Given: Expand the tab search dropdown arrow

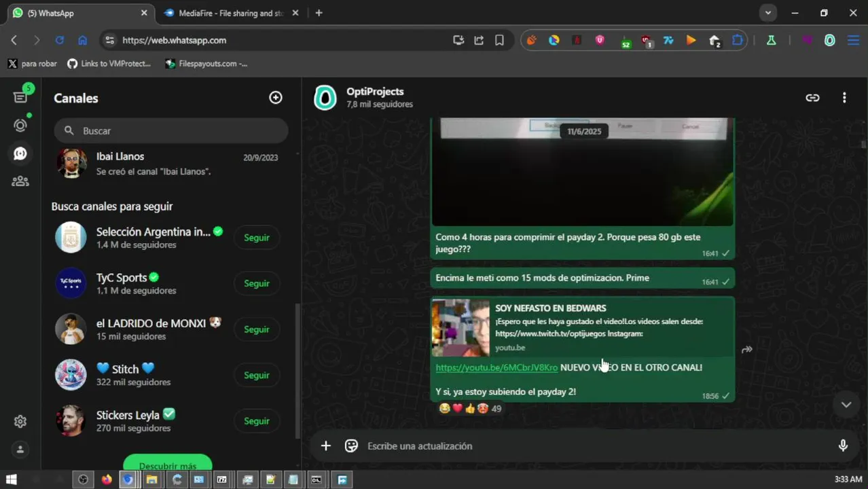Looking at the screenshot, I should pos(767,13).
